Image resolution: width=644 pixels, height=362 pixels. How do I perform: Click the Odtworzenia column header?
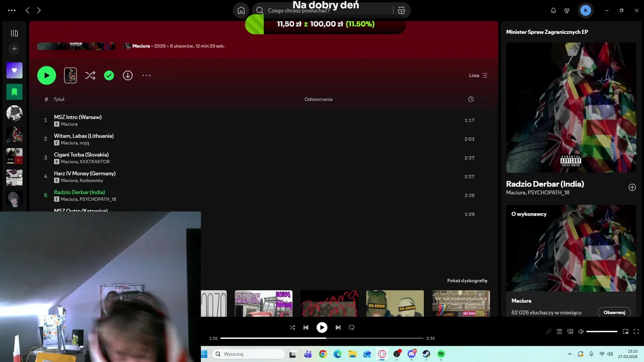(x=318, y=99)
